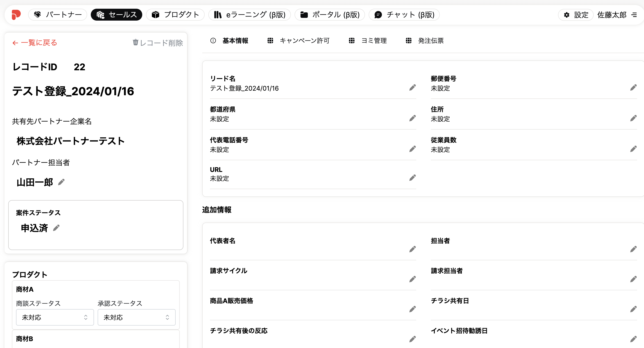
Task: Click the 佐藤太郎 user name
Action: [x=612, y=15]
